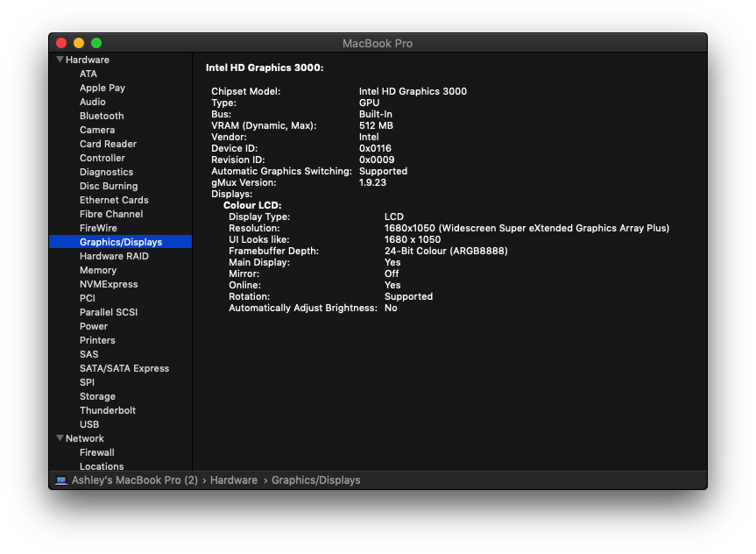Select Printers in the sidebar
Screen dimensions: 756x554
pos(97,340)
